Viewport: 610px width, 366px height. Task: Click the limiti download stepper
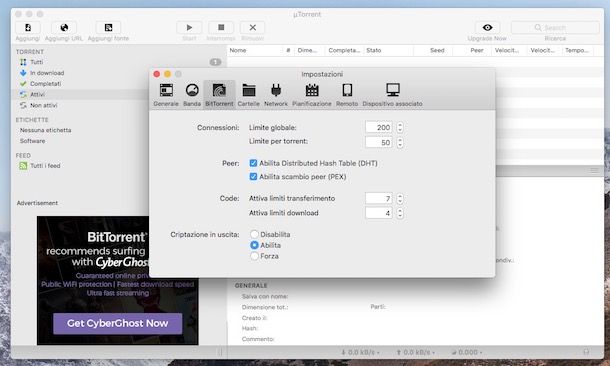400,213
